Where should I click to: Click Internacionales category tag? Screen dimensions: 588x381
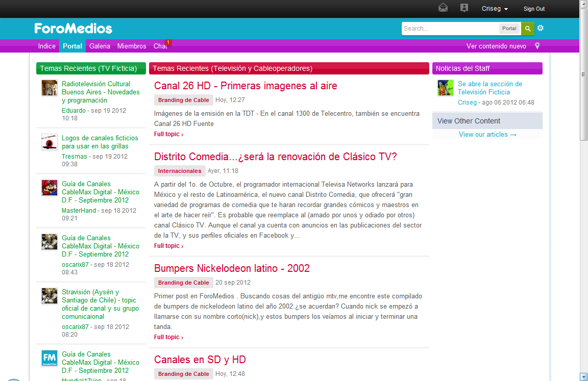coord(180,171)
